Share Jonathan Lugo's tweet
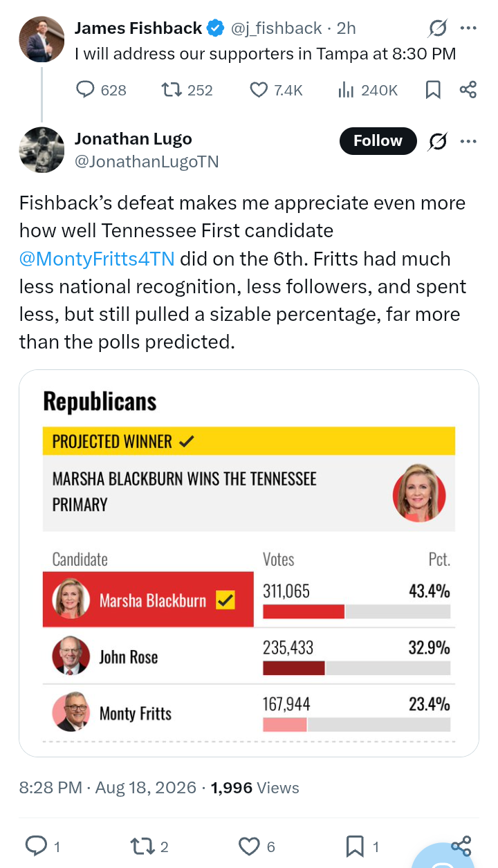Viewport: 498px width, 868px height. click(x=461, y=845)
